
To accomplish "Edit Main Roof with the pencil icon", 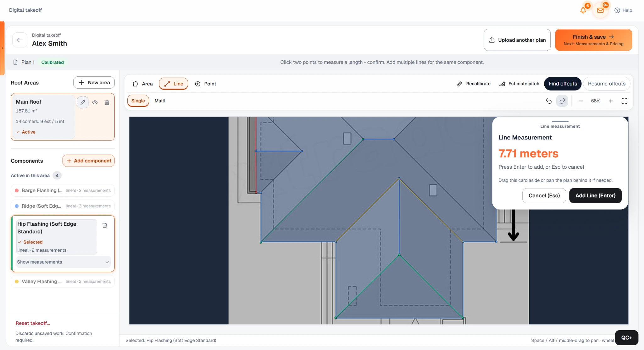I will click(83, 102).
